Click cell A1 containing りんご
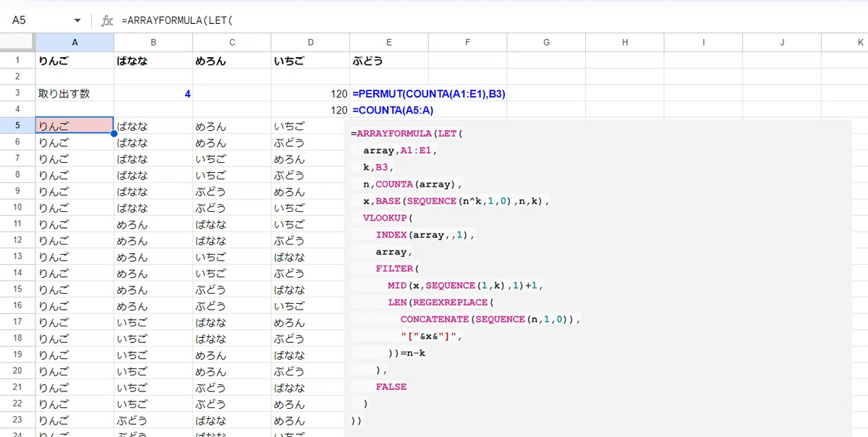Image resolution: width=868 pixels, height=437 pixels. [x=75, y=61]
